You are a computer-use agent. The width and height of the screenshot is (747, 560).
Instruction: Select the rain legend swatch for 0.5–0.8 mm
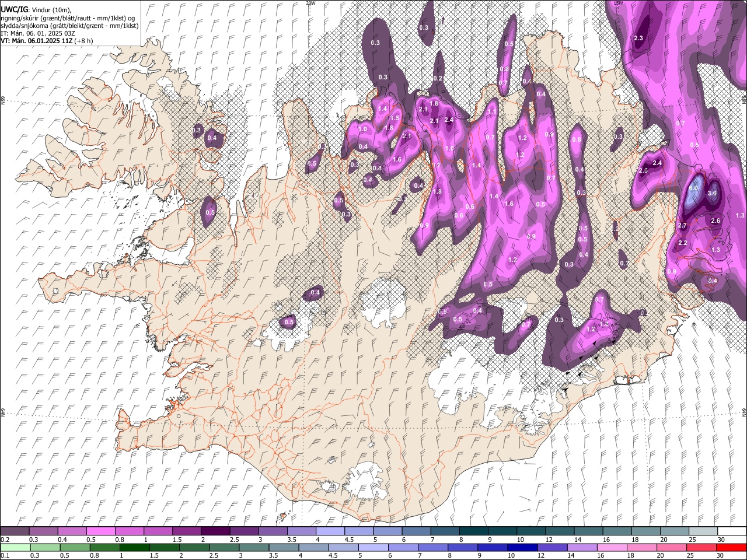tap(75, 547)
